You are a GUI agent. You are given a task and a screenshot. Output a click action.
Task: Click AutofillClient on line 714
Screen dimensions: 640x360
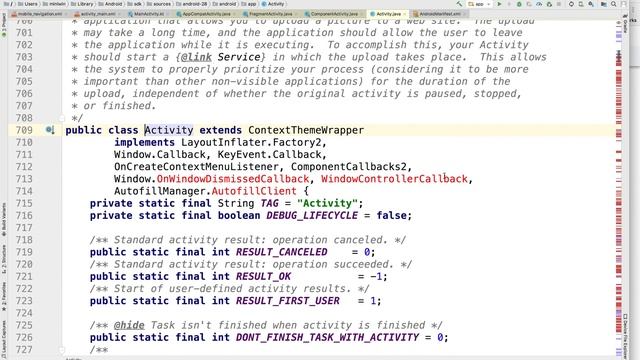(254, 191)
